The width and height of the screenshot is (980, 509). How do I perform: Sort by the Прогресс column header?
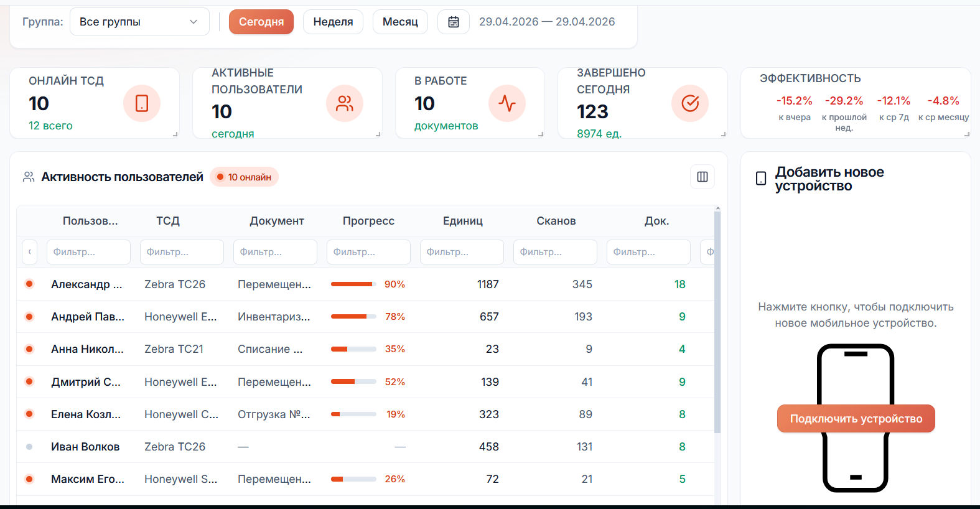(x=368, y=221)
